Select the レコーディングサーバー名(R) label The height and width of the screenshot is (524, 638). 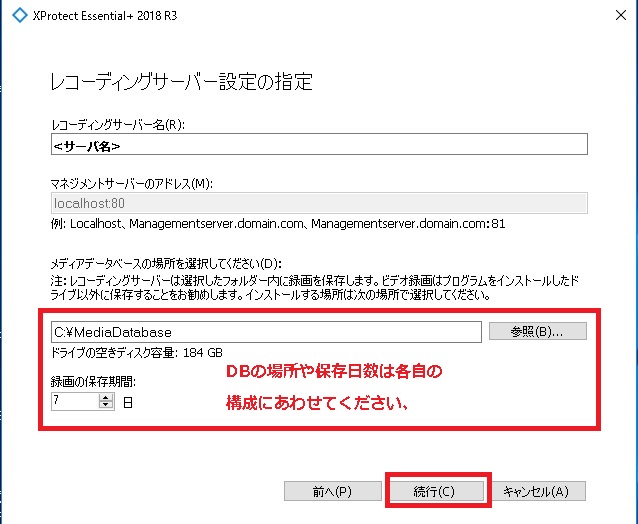click(x=118, y=124)
